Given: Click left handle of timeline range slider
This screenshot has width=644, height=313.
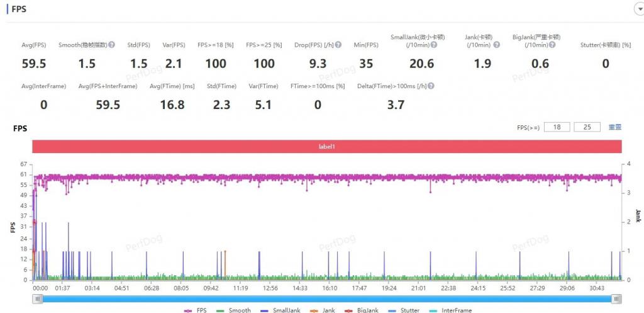Looking at the screenshot, I should [x=38, y=299].
